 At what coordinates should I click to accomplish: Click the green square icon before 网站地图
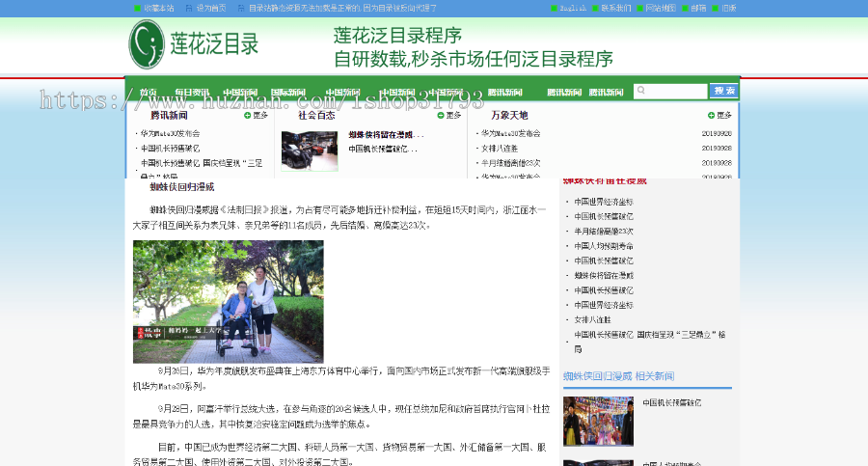pyautogui.click(x=640, y=9)
